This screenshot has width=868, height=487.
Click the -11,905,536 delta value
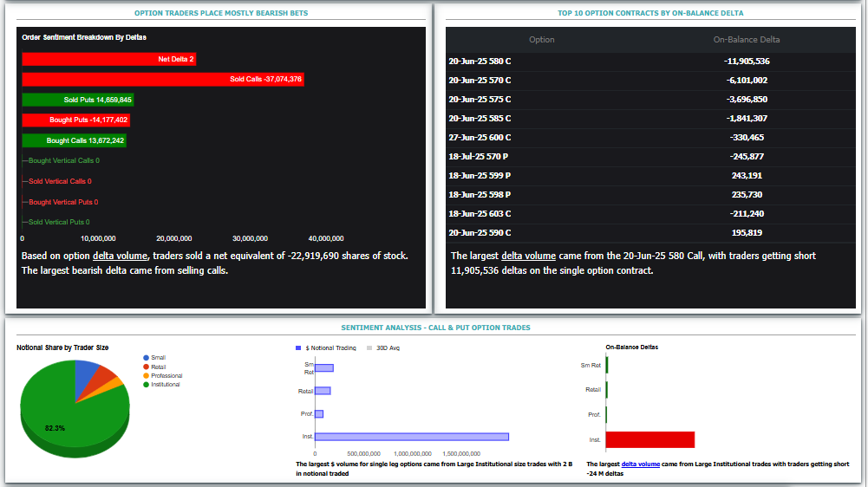pyautogui.click(x=747, y=62)
